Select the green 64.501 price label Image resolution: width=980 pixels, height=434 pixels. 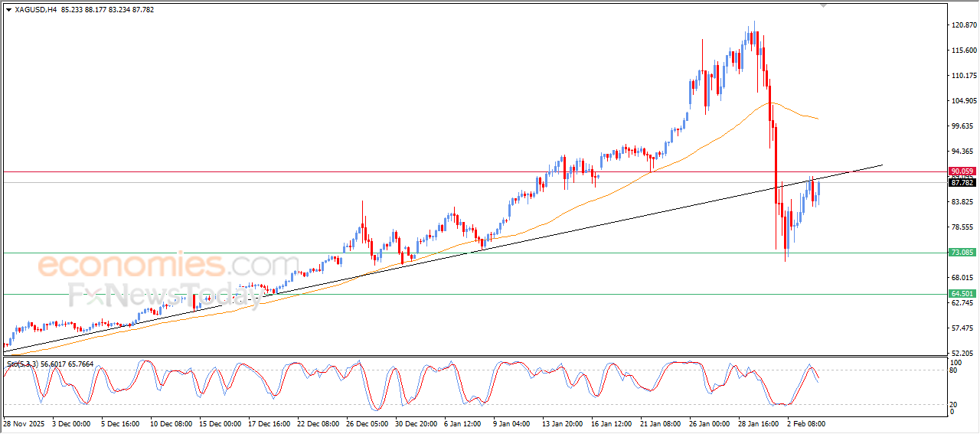pyautogui.click(x=962, y=294)
